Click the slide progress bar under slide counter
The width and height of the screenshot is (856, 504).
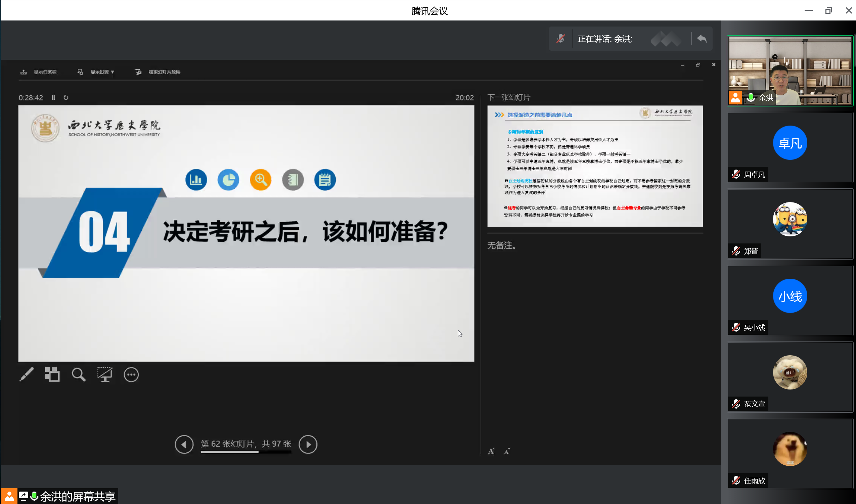point(245,452)
